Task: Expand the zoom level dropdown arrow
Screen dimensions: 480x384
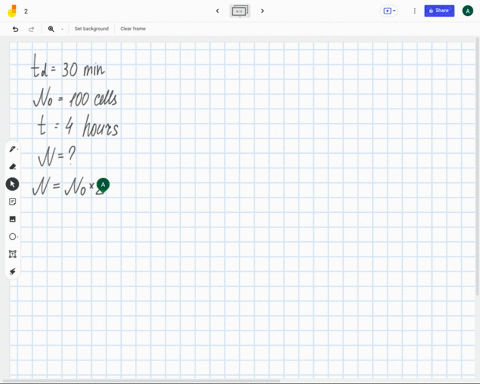Action: pos(62,29)
